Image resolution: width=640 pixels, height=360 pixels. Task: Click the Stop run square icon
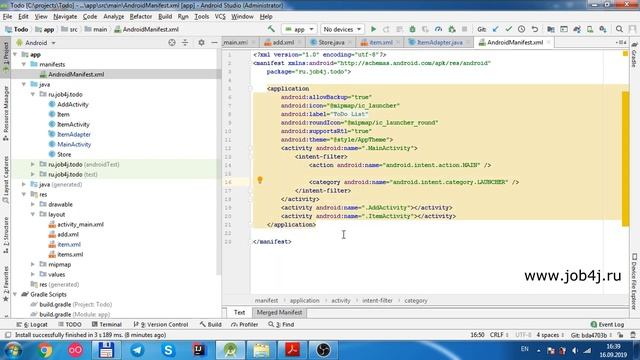tap(464, 29)
